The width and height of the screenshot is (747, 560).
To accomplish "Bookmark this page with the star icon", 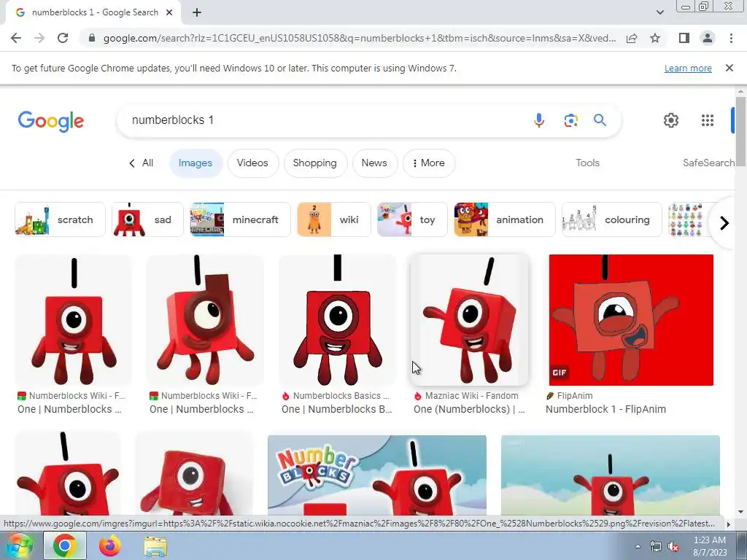I will coord(655,38).
